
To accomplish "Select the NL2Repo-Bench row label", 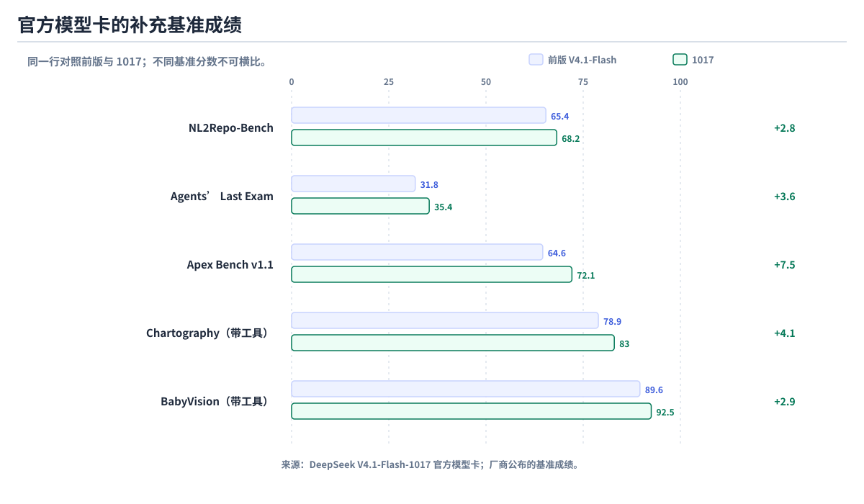I will coord(231,128).
